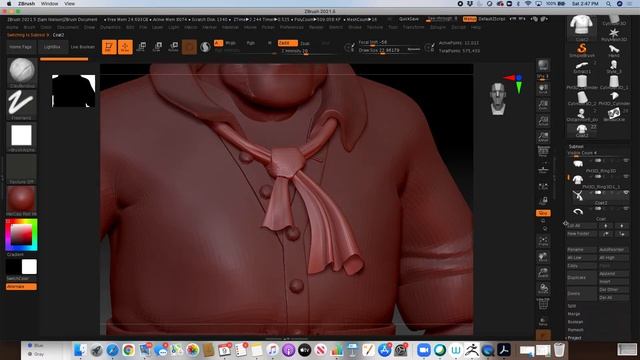Screen dimensions: 640x360
Task: Toggle the Gizmo 3D orange button
Action: tap(189, 47)
